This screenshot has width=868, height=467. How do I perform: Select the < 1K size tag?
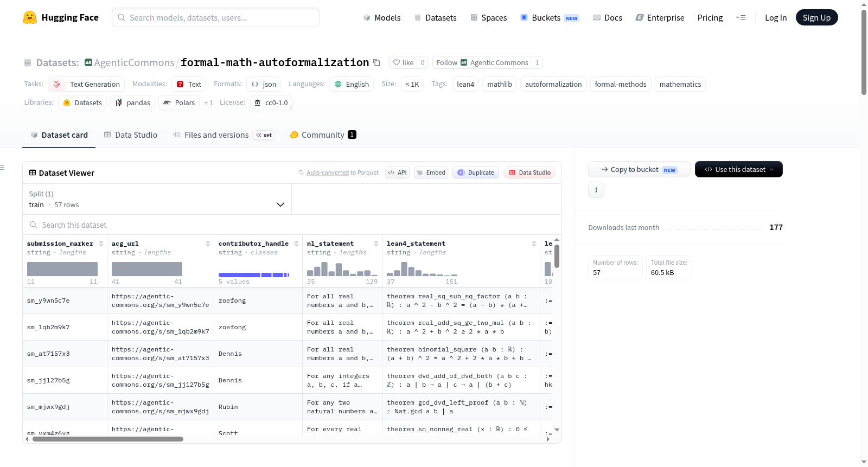(412, 84)
